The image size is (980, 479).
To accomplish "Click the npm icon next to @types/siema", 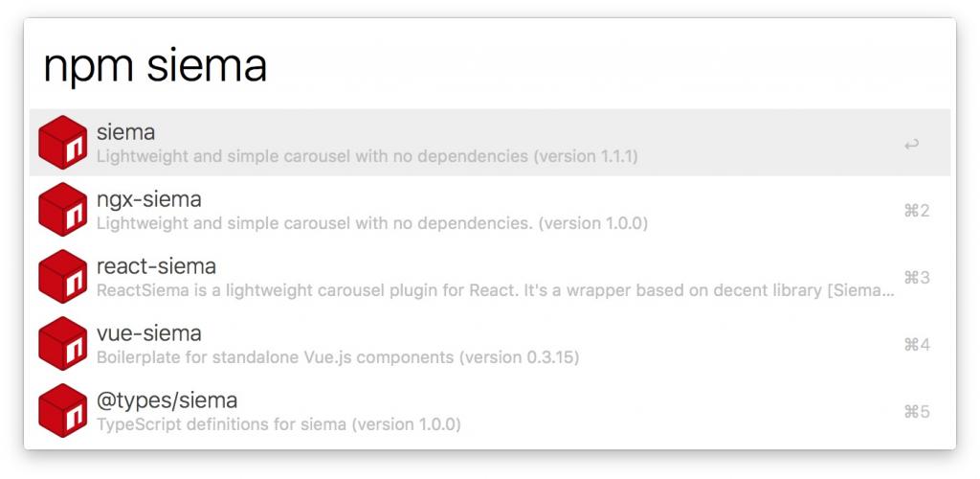I will 63,410.
